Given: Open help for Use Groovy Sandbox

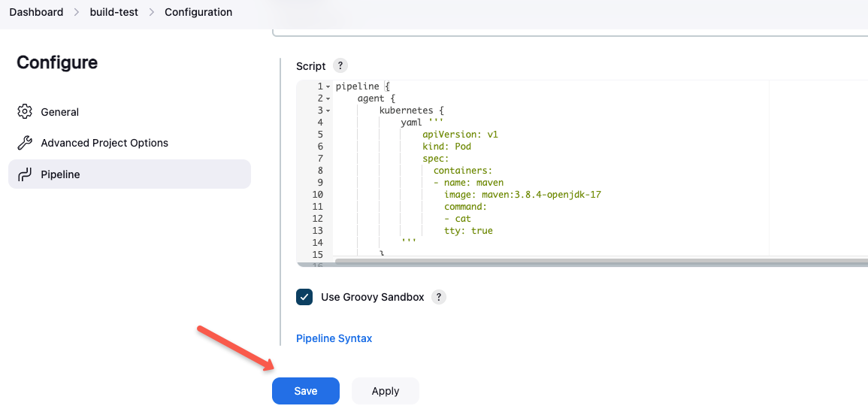Looking at the screenshot, I should click(x=439, y=297).
